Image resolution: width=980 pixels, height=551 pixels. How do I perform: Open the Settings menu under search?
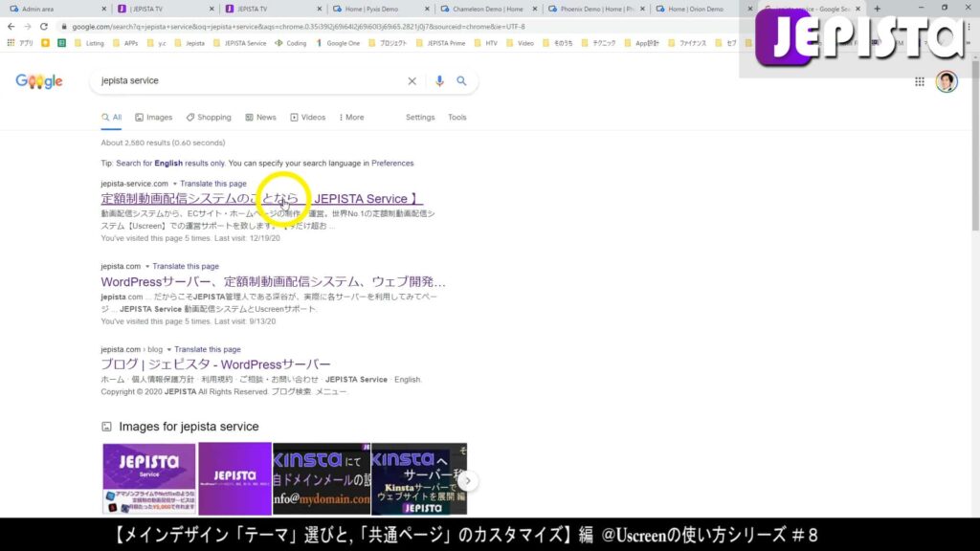[420, 118]
